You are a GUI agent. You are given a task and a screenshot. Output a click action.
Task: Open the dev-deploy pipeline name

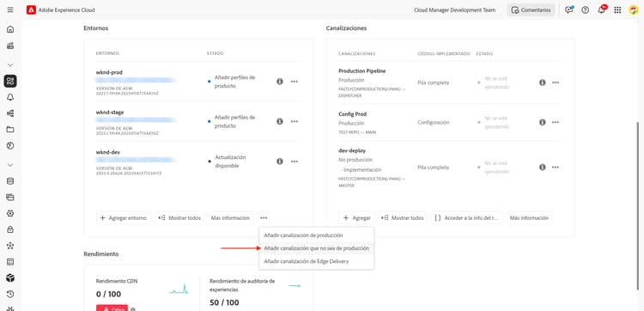click(x=352, y=151)
